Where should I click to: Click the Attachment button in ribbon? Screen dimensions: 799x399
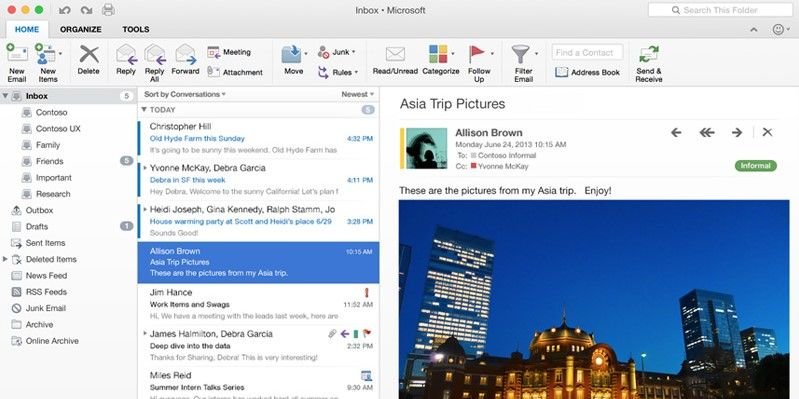point(235,72)
